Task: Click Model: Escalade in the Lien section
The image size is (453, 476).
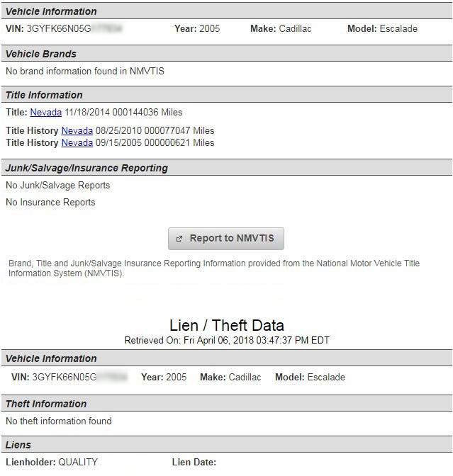Action: point(310,377)
